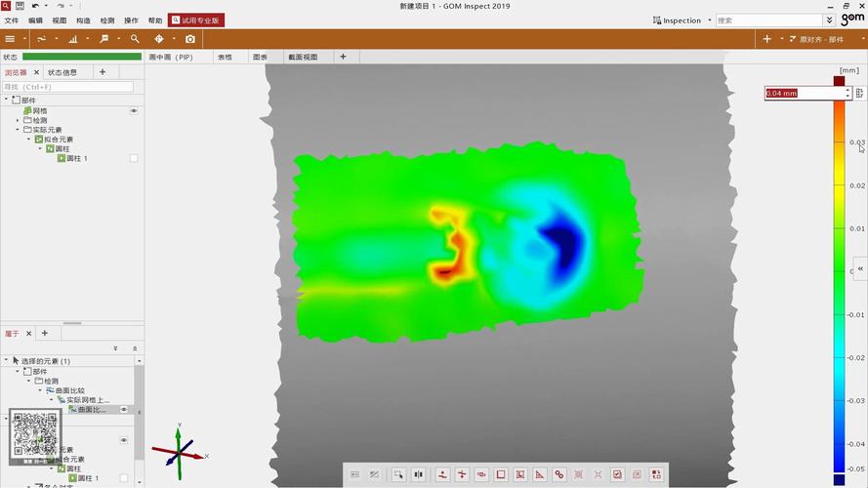The image size is (868, 488).
Task: Click the camera snapshot icon in toolbar
Action: point(190,39)
